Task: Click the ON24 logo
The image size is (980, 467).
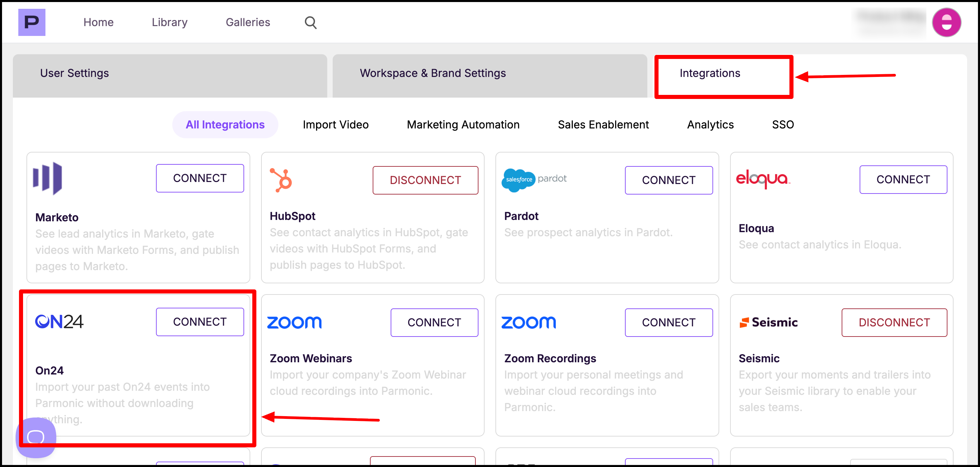Action: pyautogui.click(x=59, y=322)
